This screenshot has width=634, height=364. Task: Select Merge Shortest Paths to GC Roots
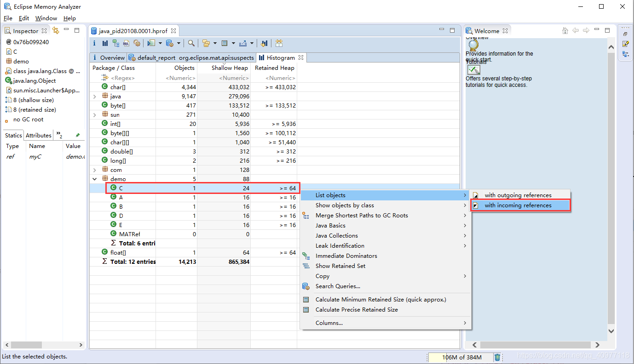tap(385, 216)
